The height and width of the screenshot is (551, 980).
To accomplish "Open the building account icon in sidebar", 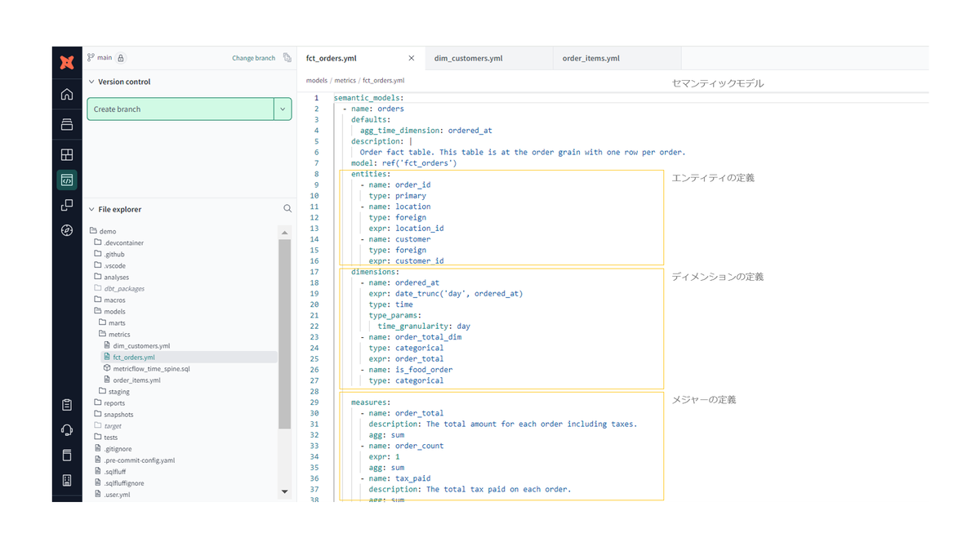I will [x=67, y=481].
